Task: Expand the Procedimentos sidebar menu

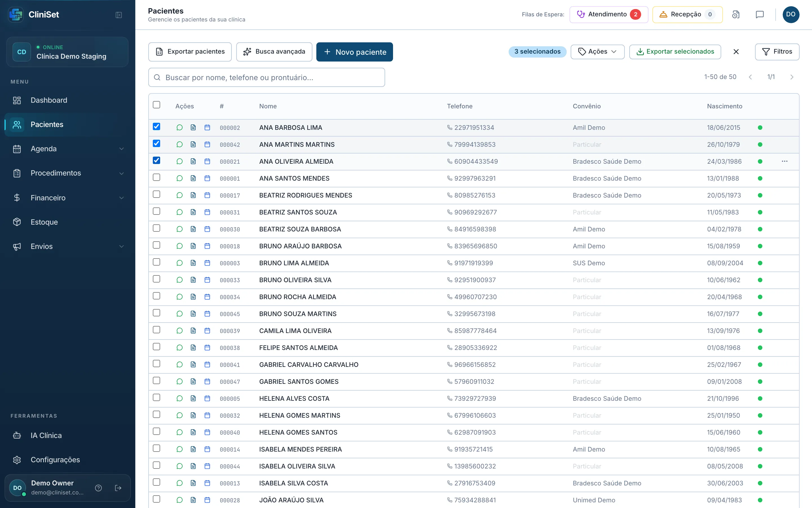Action: pos(67,173)
